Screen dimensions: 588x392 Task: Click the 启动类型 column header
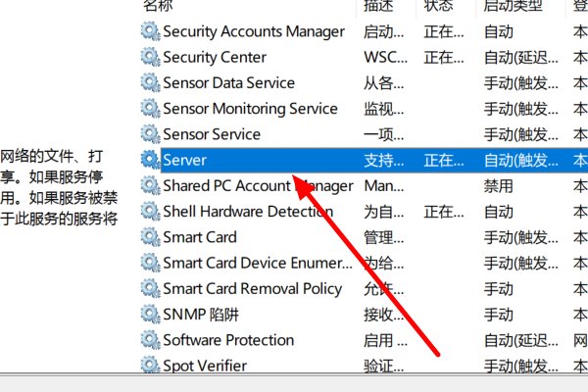point(511,6)
